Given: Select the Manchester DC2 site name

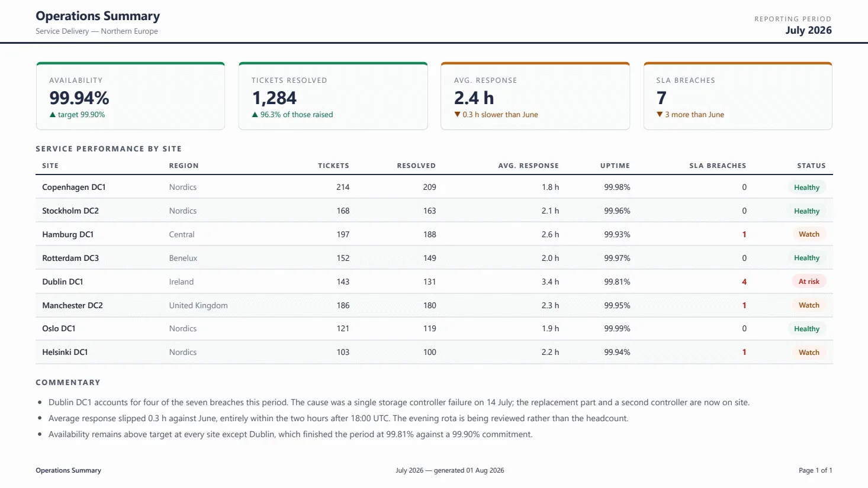Looking at the screenshot, I should point(72,305).
